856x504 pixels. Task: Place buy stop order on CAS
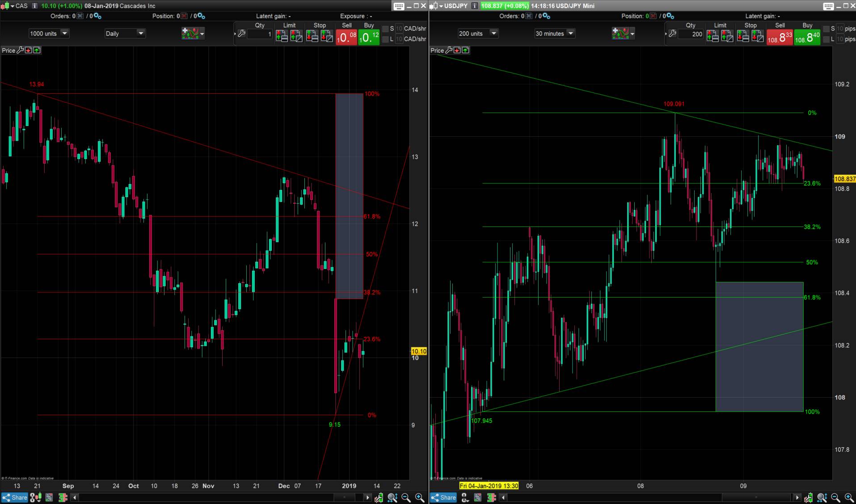coord(312,36)
